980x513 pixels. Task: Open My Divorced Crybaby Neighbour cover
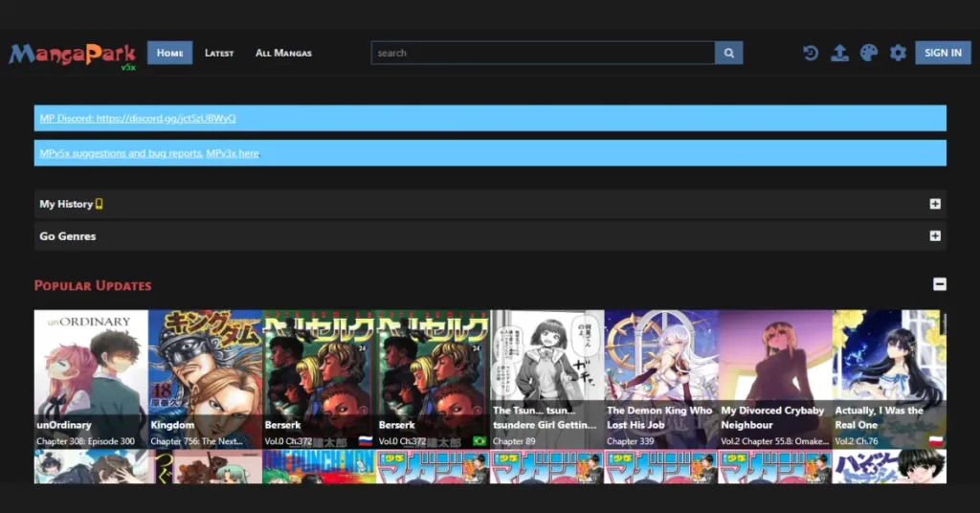pyautogui.click(x=775, y=379)
